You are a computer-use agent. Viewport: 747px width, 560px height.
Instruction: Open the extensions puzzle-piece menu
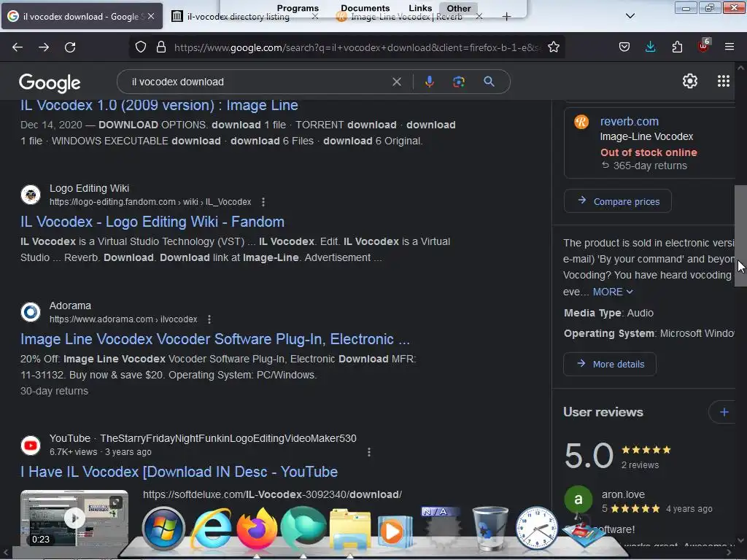(677, 47)
